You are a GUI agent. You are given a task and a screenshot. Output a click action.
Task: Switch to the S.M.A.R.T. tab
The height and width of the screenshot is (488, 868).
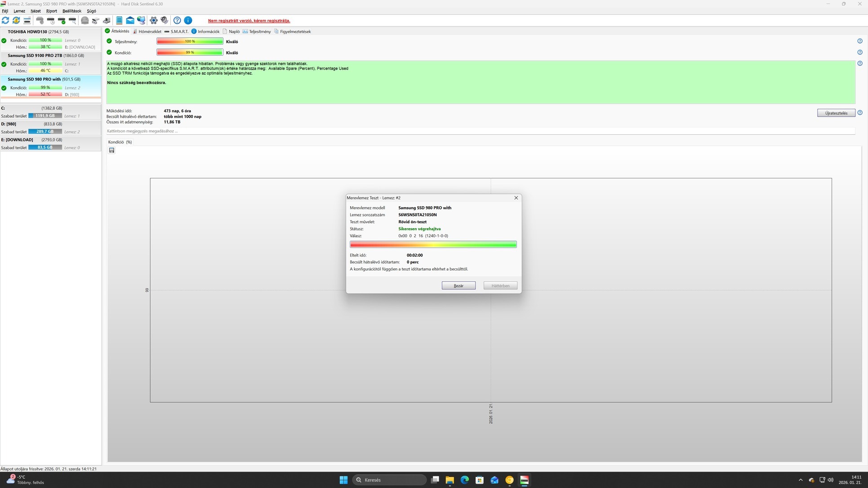coord(177,31)
